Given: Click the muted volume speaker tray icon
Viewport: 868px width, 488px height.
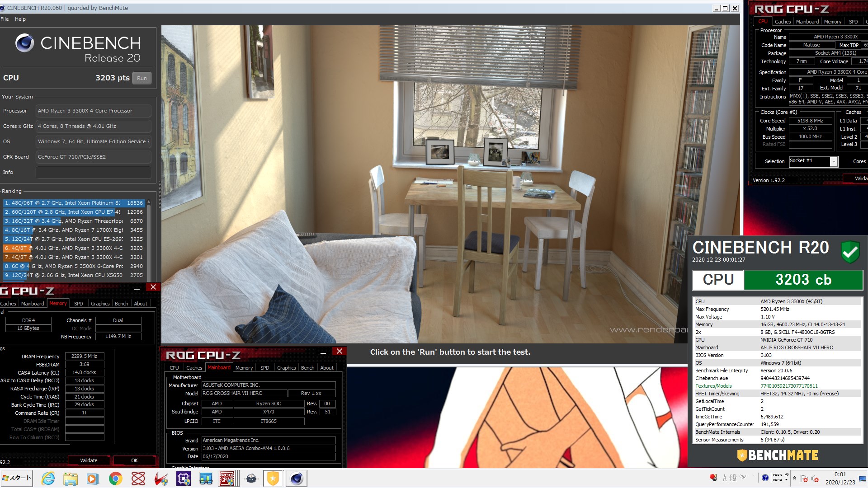Looking at the screenshot, I should (815, 479).
